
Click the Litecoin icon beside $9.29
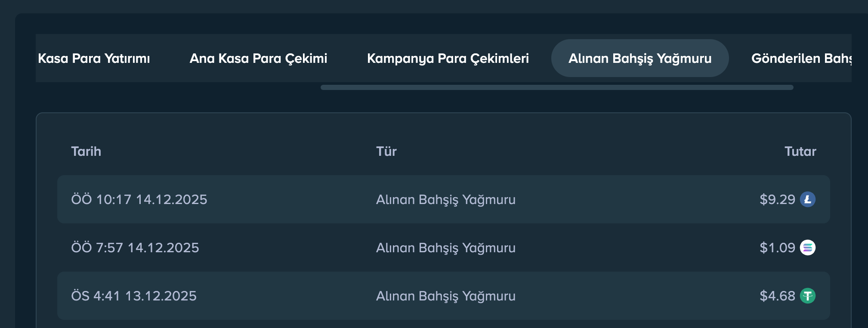[x=807, y=199]
